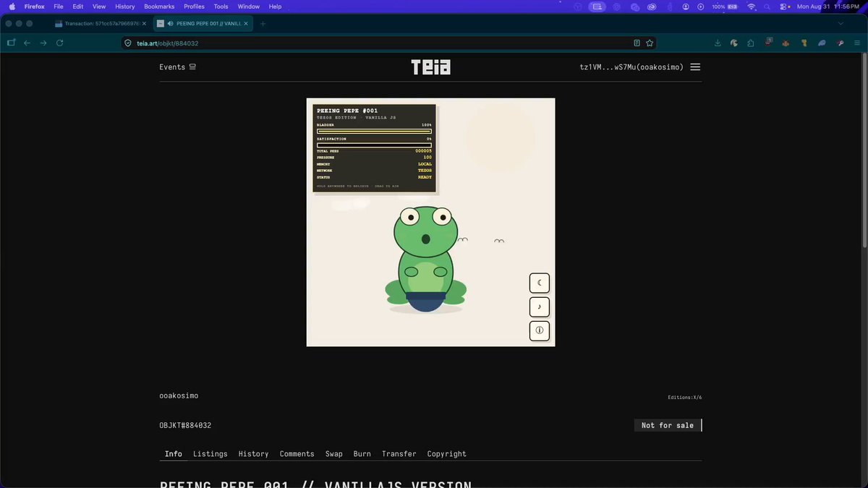Image resolution: width=868 pixels, height=488 pixels.
Task: Switch to the Listings tab
Action: click(x=210, y=454)
